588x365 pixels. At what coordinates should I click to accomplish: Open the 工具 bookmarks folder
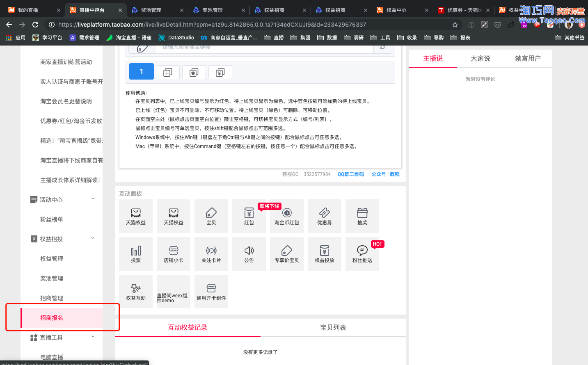pos(380,38)
